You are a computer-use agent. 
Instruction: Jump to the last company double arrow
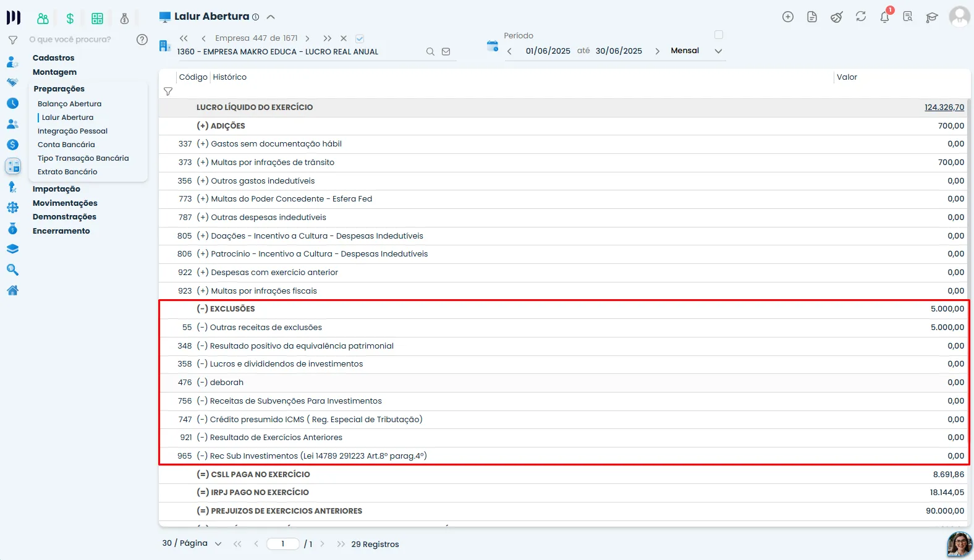click(327, 38)
